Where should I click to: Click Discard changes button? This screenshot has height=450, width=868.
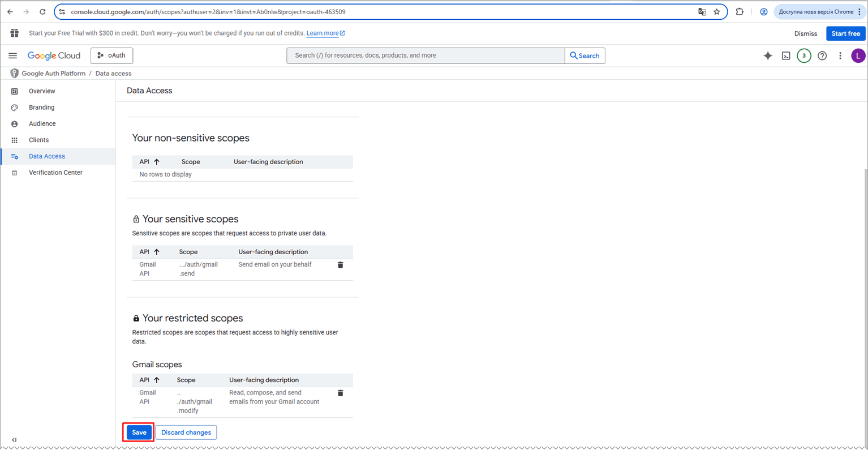pos(186,432)
